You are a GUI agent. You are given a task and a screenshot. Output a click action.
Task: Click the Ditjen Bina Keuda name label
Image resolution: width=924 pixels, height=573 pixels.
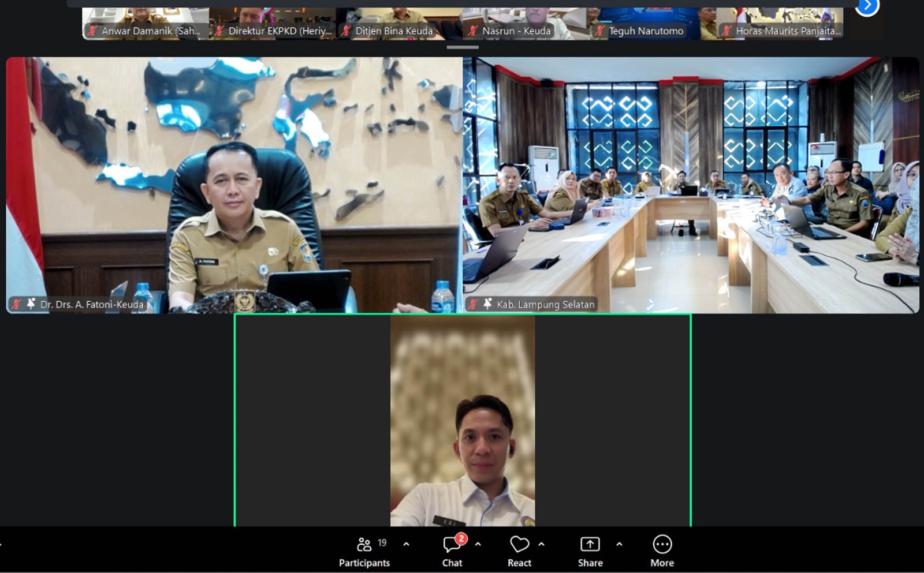(x=394, y=31)
